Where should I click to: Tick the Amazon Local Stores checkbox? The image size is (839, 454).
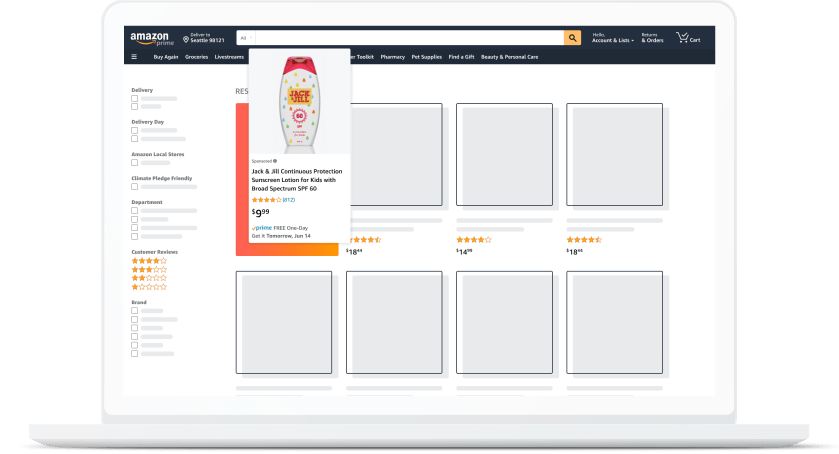pyautogui.click(x=134, y=163)
